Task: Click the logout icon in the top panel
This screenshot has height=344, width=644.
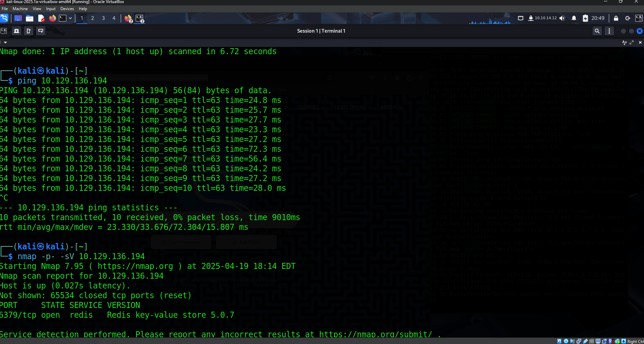Action: [627, 18]
